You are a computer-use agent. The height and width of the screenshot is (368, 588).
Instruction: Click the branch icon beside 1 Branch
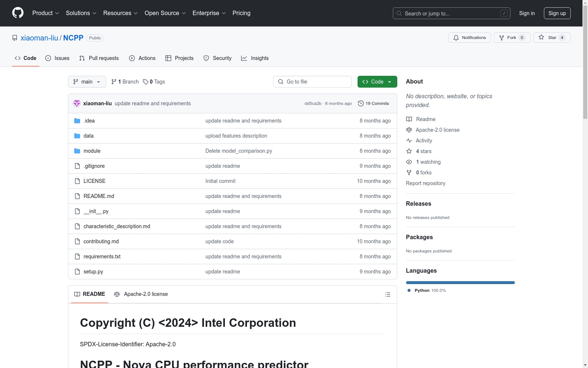click(114, 82)
